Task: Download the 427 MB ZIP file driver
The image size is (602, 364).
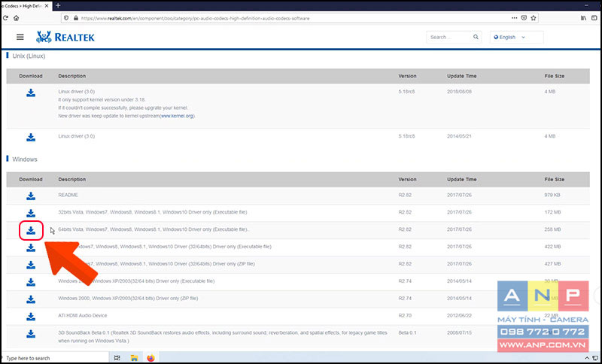Action: (x=31, y=265)
